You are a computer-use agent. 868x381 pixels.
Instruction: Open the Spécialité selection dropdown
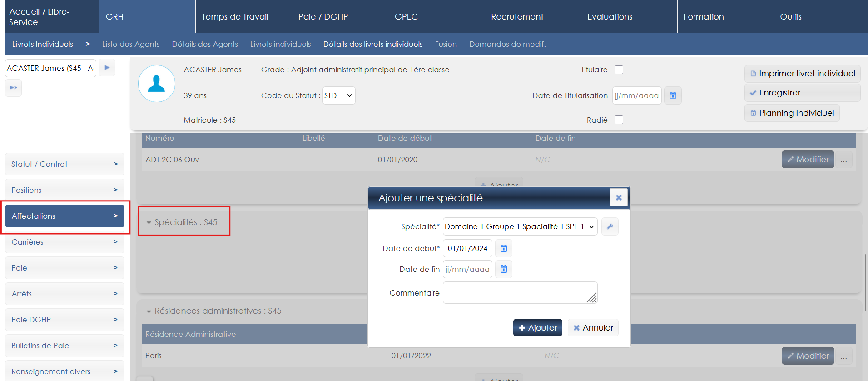[520, 226]
